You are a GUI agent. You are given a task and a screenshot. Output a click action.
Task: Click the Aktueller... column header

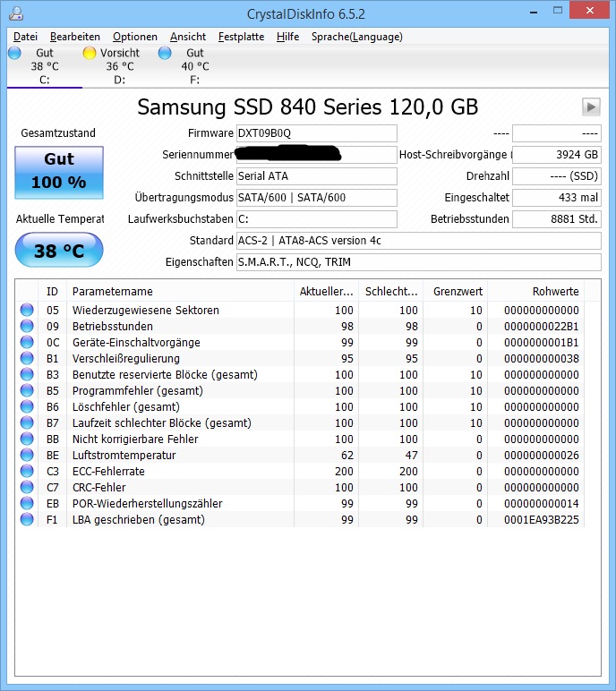tap(326, 291)
